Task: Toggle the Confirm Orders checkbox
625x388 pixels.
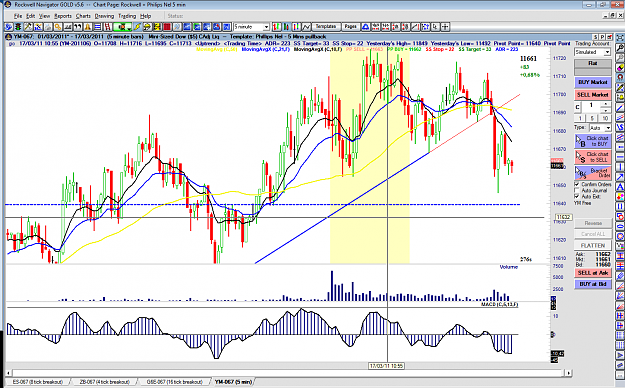Action: (x=577, y=184)
